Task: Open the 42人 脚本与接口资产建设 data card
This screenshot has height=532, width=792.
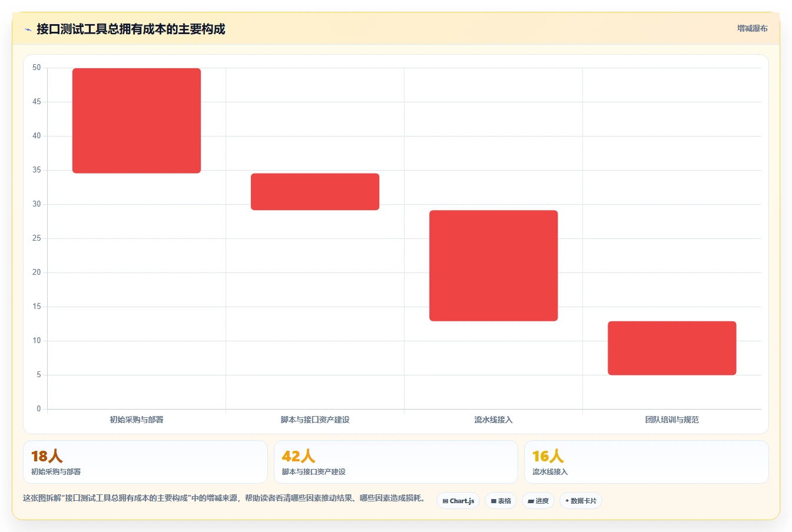Action: point(396,462)
